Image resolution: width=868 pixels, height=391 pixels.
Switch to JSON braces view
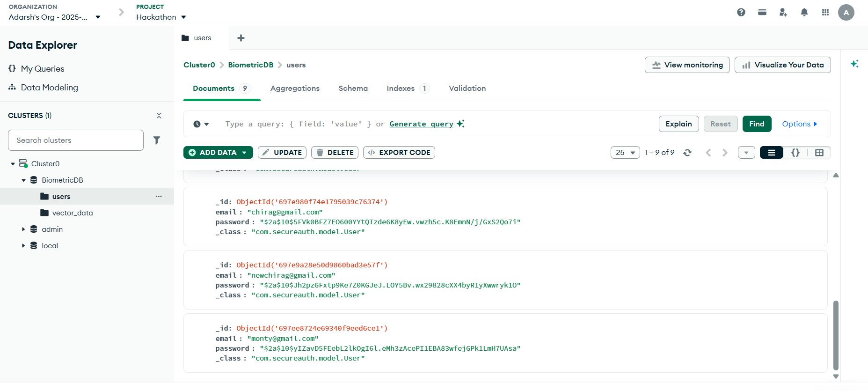click(795, 153)
